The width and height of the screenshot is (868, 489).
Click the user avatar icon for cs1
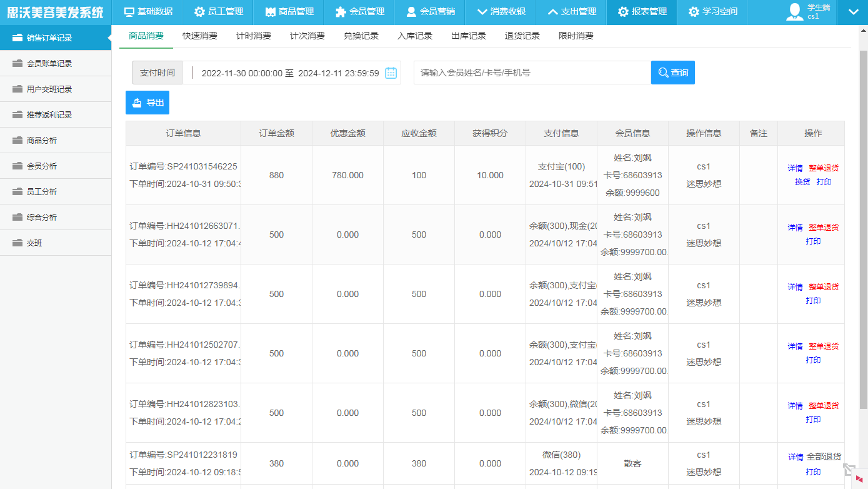tap(794, 12)
